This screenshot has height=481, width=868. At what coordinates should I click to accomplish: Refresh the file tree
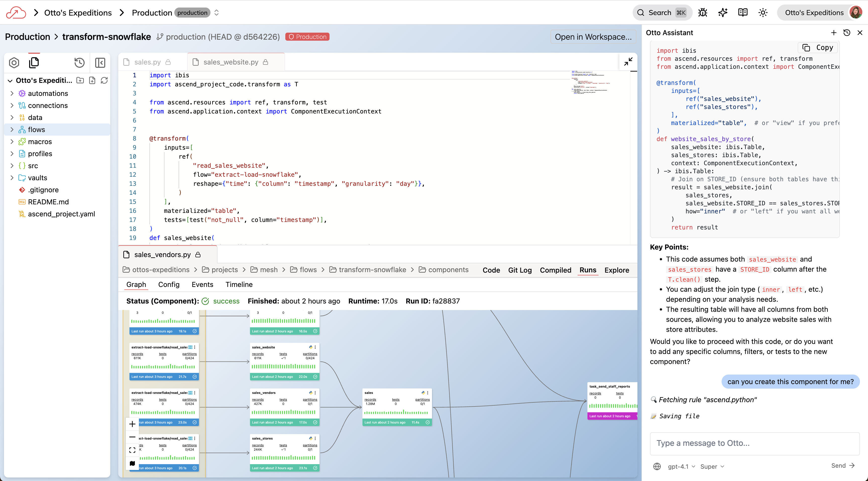[x=104, y=80]
